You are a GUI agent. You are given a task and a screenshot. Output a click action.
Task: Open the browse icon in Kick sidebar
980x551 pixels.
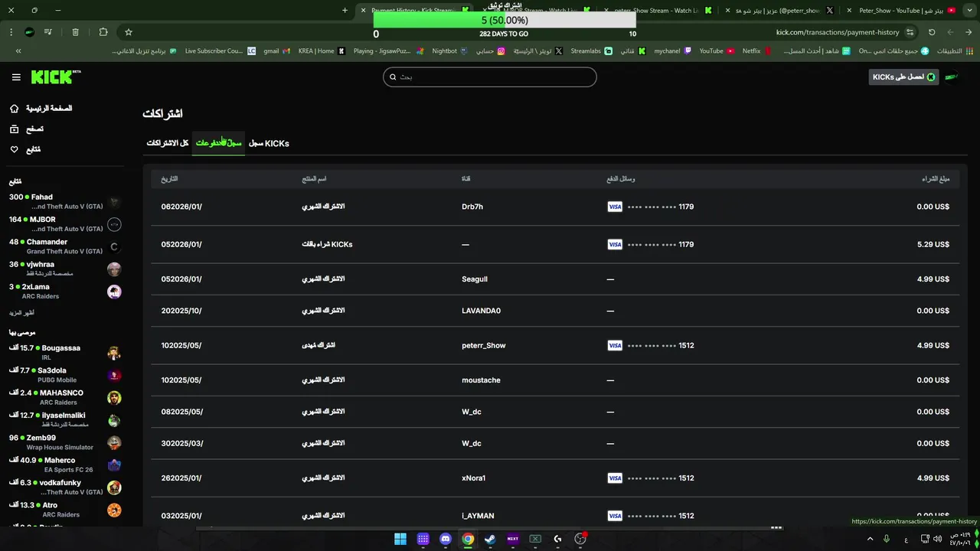point(14,129)
